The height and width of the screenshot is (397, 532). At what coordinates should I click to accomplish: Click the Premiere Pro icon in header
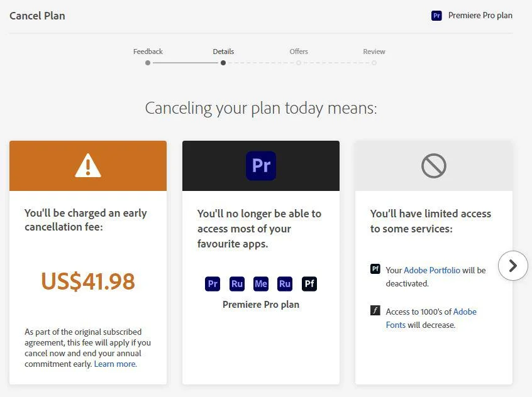pos(436,16)
